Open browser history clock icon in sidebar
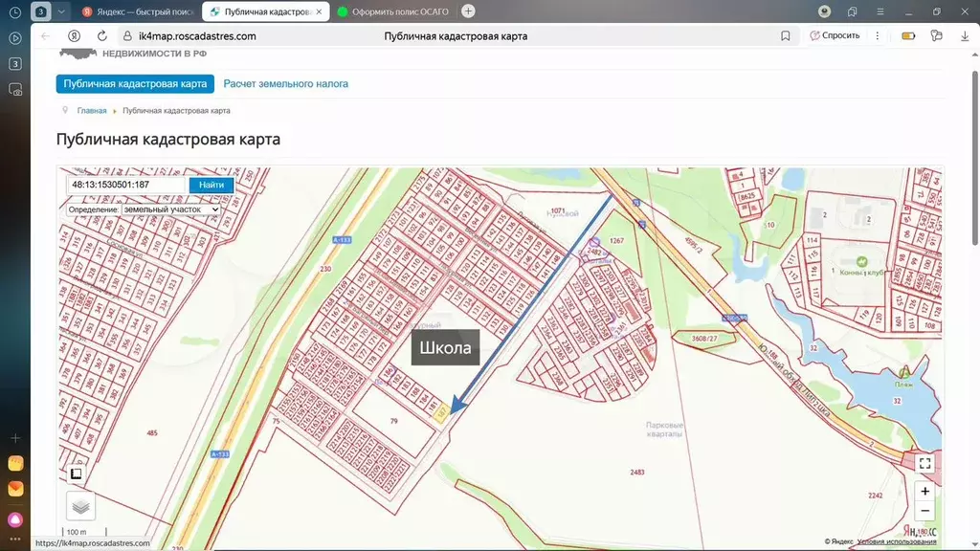Image resolution: width=980 pixels, height=551 pixels. pos(15,11)
